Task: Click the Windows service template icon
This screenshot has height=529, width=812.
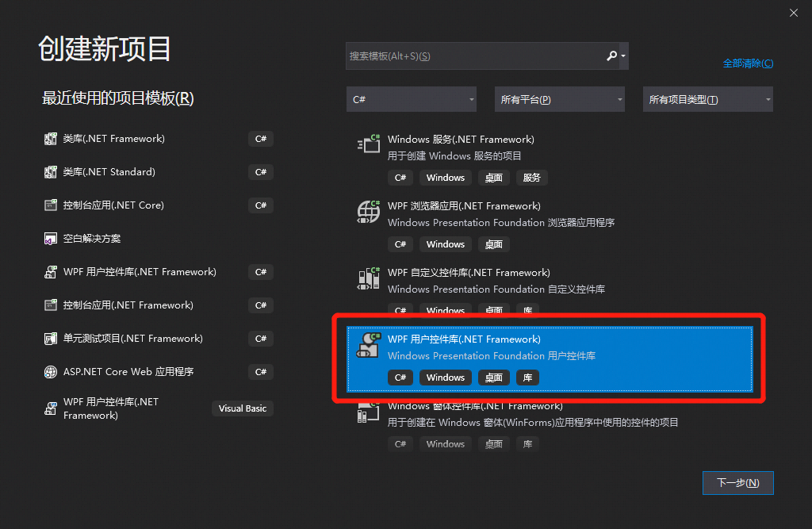Action: 369,144
